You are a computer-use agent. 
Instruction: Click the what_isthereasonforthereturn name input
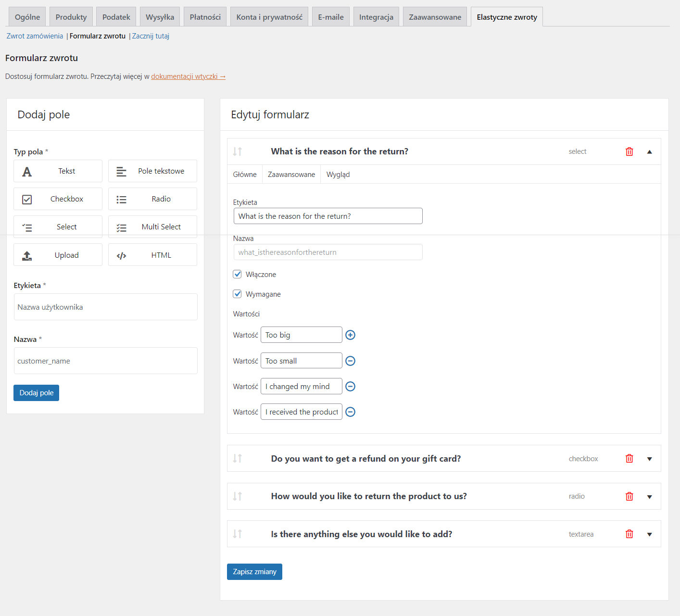point(328,252)
